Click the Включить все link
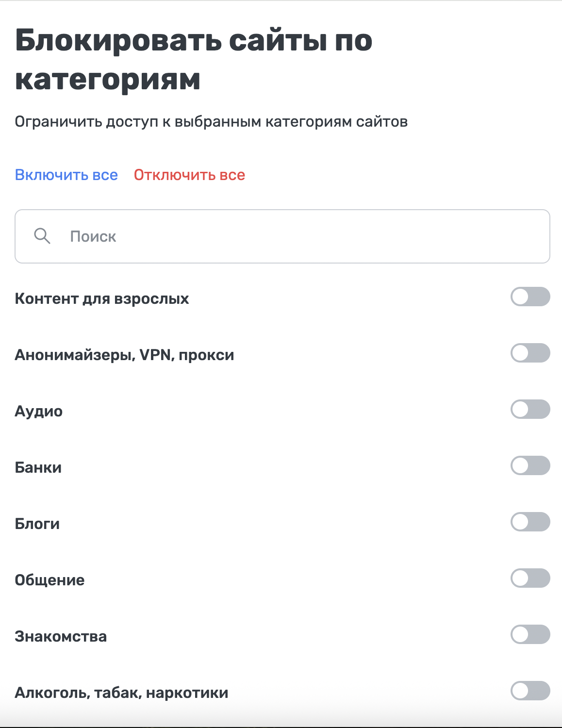Screen dimensions: 562x728 pos(66,175)
